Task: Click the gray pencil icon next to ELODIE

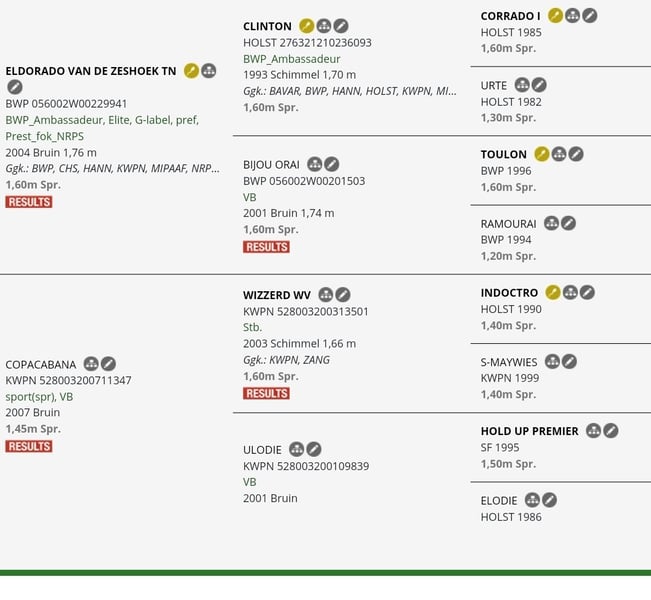Action: (x=549, y=500)
